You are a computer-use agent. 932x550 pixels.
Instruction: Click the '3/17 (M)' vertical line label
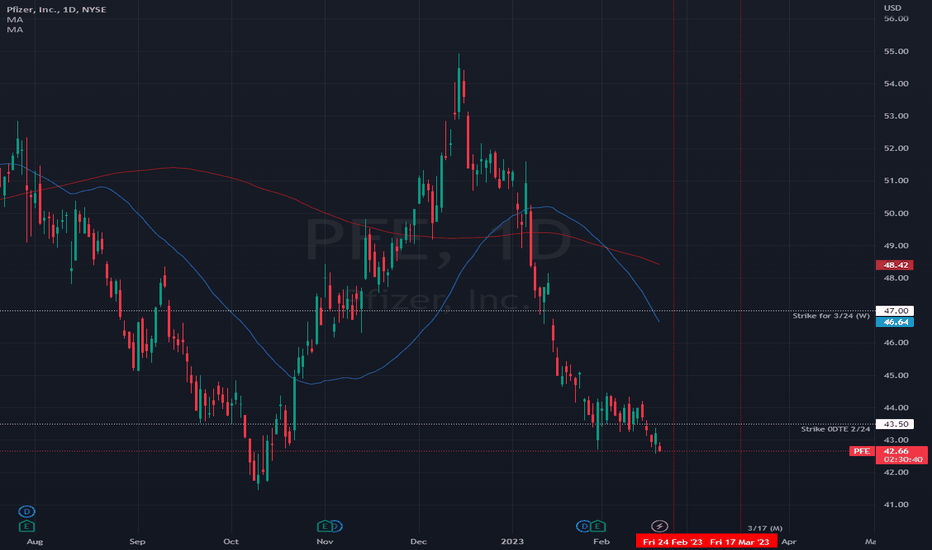[x=764, y=529]
